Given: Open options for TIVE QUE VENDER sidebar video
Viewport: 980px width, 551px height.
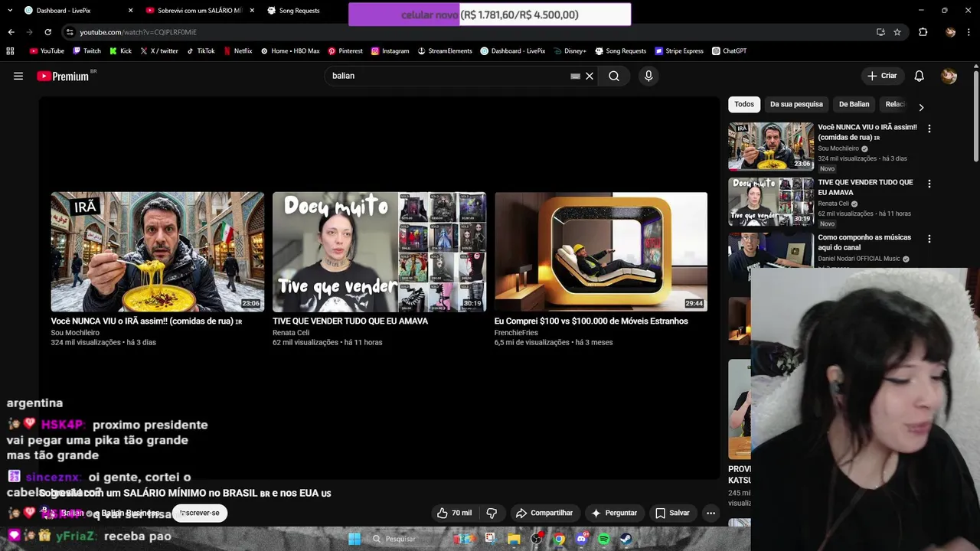Looking at the screenshot, I should 929,184.
